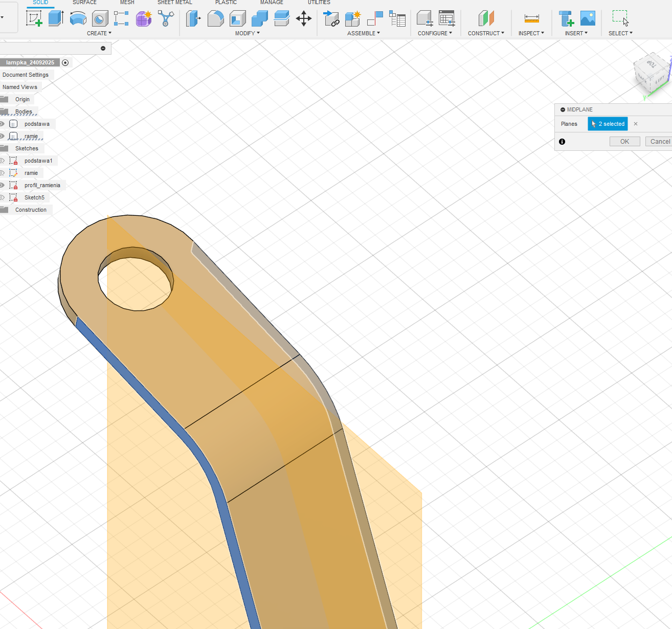Activate the lampka_24092025 component radio button
The width and height of the screenshot is (672, 629).
click(x=65, y=62)
